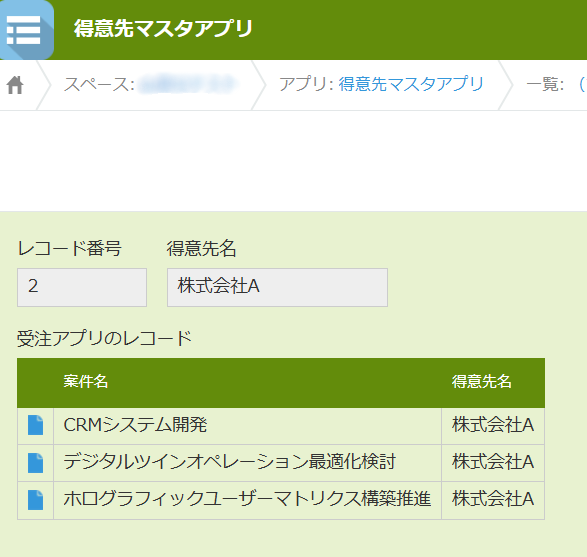Select the CRMシステム開発 cell
Image resolution: width=587 pixels, height=557 pixels.
coord(247,426)
